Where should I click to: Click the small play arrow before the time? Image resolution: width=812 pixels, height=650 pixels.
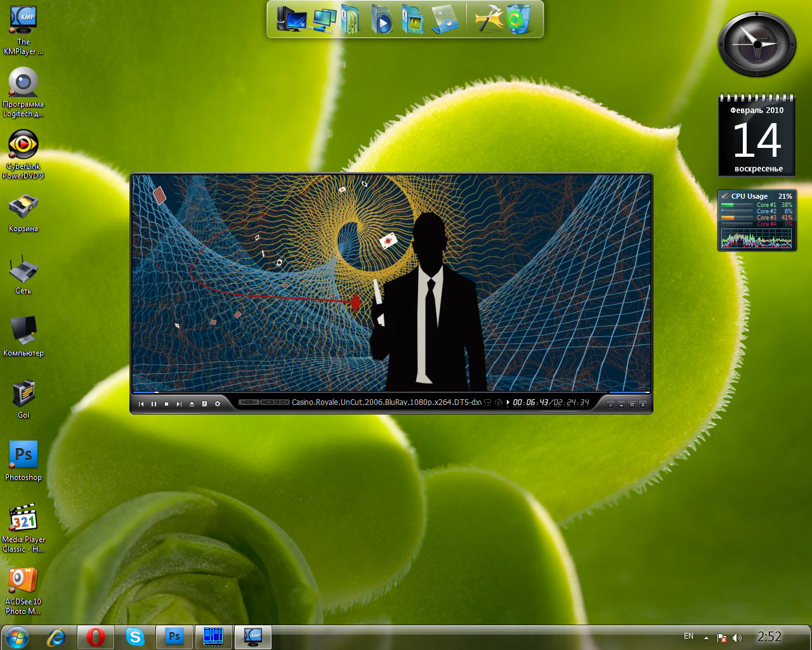[508, 402]
